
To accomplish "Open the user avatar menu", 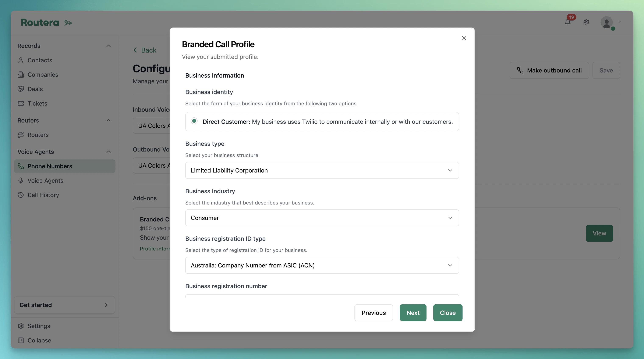I will click(x=607, y=22).
